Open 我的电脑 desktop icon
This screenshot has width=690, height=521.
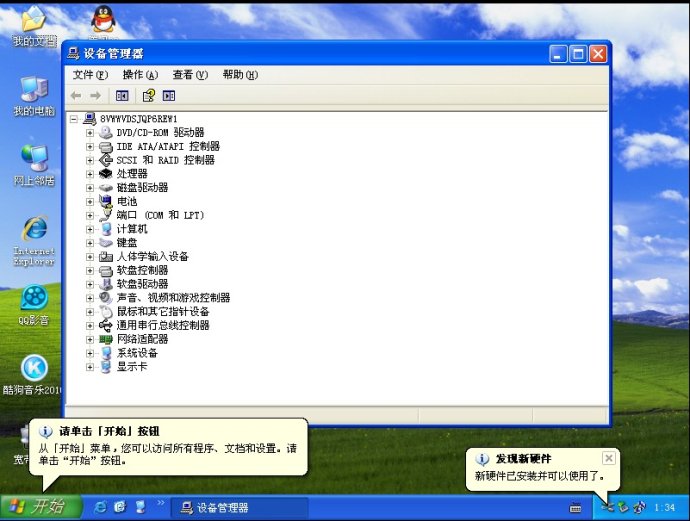coord(34,96)
